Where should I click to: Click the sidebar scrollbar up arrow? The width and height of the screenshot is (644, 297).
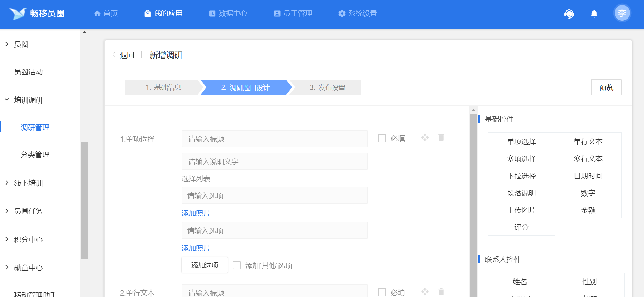[x=84, y=32]
